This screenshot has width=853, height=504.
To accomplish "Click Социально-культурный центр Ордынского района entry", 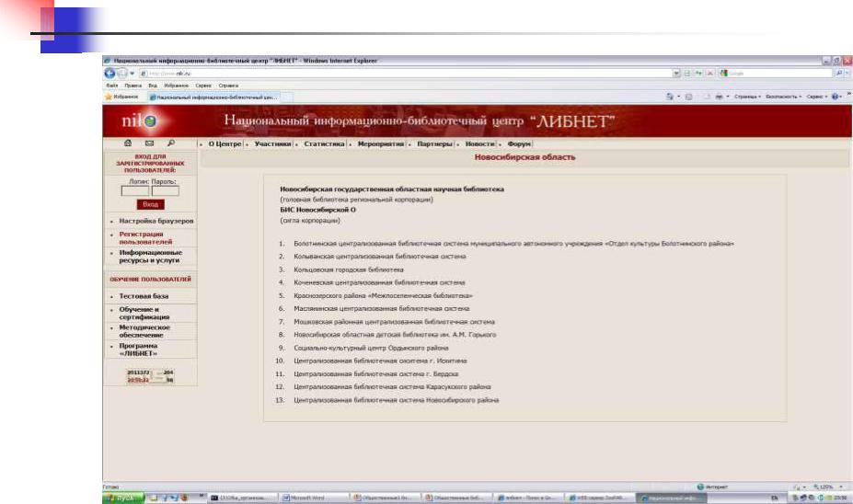I will (x=371, y=348).
